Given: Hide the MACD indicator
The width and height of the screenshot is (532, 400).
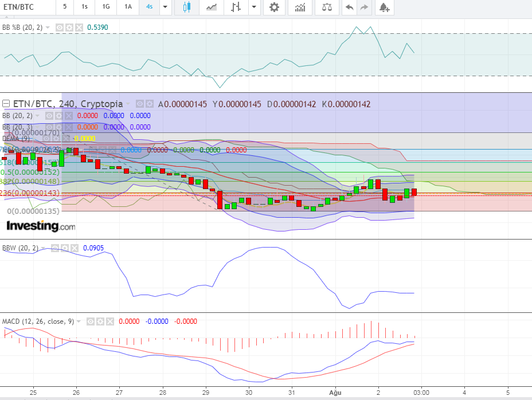Looking at the screenshot, I should click(90, 321).
